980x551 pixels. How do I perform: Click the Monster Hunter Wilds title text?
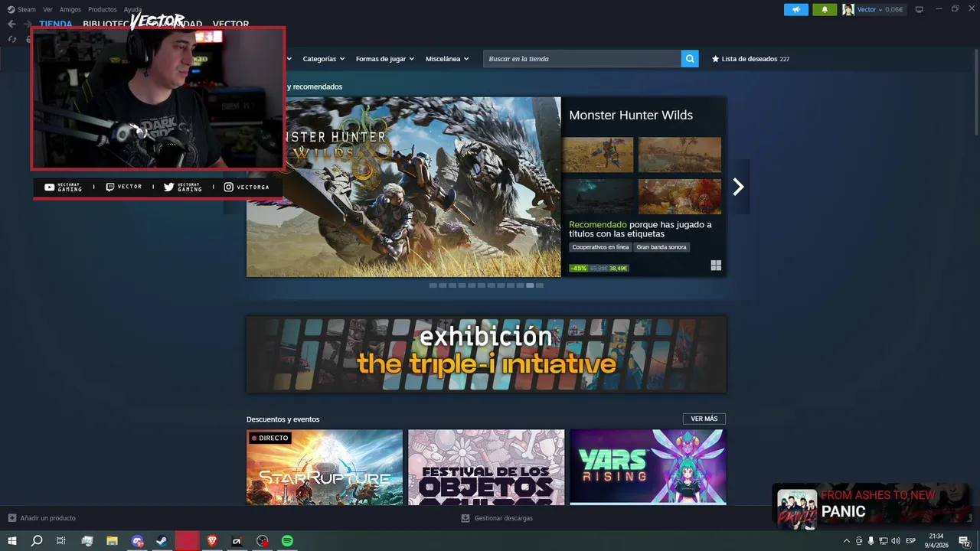coord(631,115)
